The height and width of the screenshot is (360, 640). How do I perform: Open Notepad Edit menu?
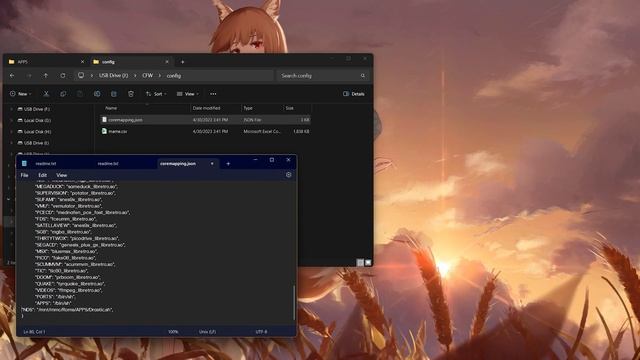click(x=42, y=175)
